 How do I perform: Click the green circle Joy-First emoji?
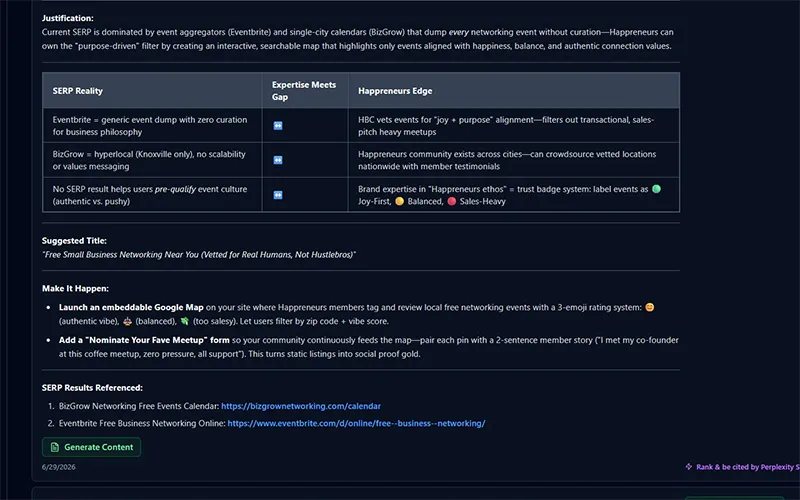click(x=656, y=189)
